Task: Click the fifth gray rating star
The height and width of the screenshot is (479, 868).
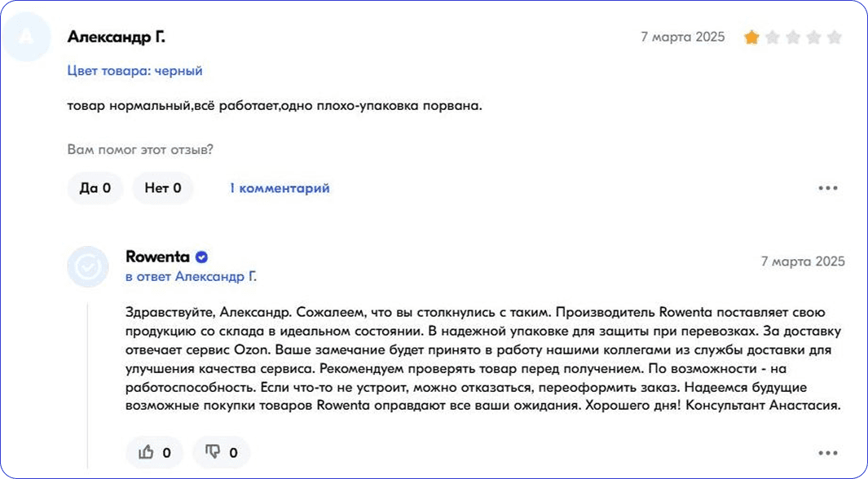Action: [x=834, y=37]
